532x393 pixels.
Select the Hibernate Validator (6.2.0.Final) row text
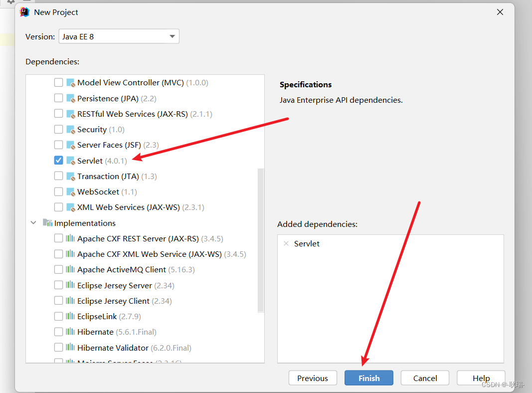click(134, 348)
